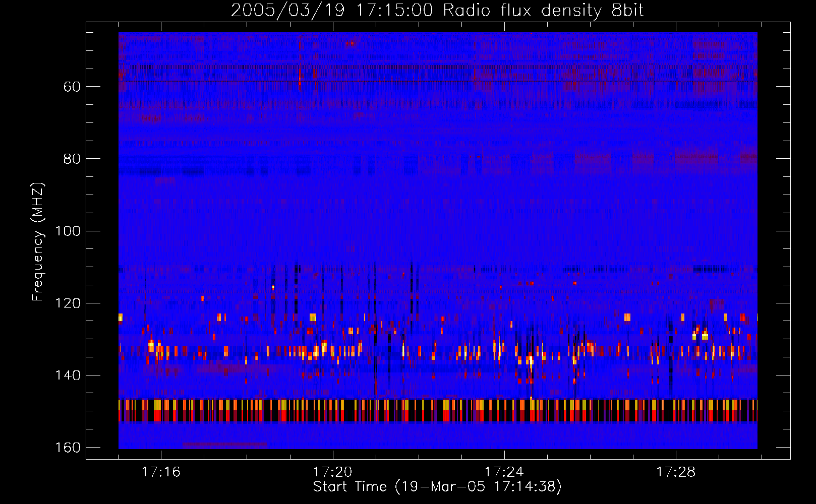This screenshot has height=504, width=816.
Task: Click the 60 frequency tick label
Action: click(72, 87)
